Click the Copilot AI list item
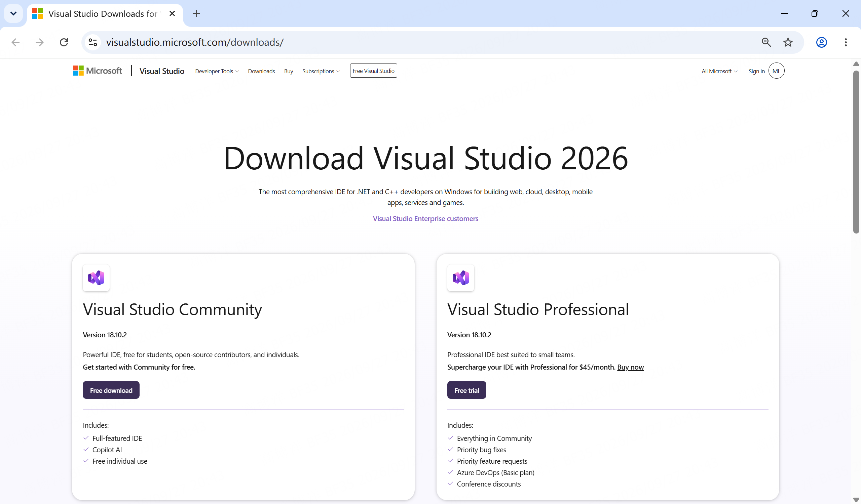The height and width of the screenshot is (504, 861). click(x=107, y=450)
